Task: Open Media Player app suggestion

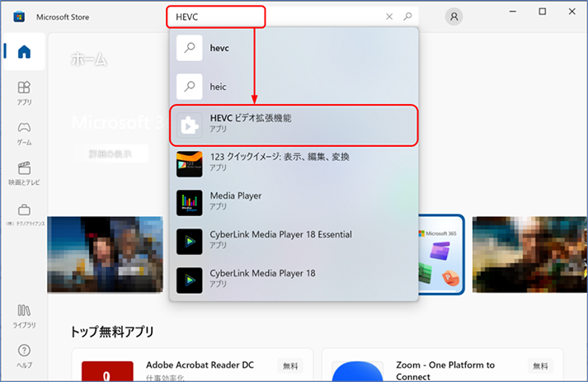Action: point(294,203)
